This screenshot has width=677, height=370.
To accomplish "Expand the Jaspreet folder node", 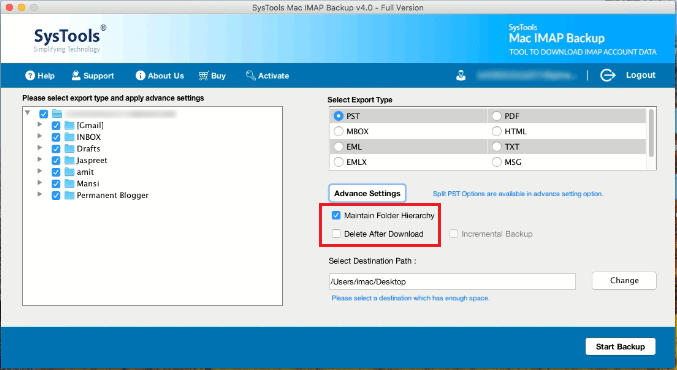I will pyautogui.click(x=40, y=159).
